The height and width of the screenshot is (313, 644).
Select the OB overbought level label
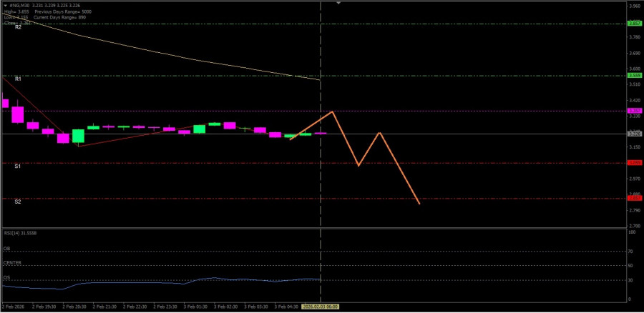click(x=6, y=249)
